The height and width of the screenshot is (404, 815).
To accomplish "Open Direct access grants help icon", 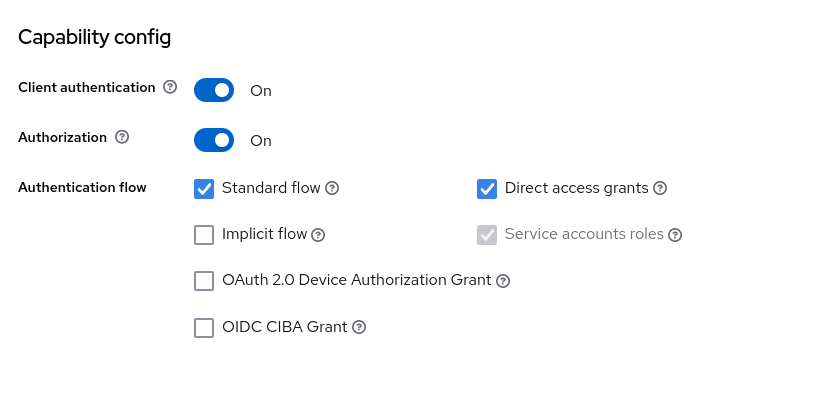I will coord(660,188).
